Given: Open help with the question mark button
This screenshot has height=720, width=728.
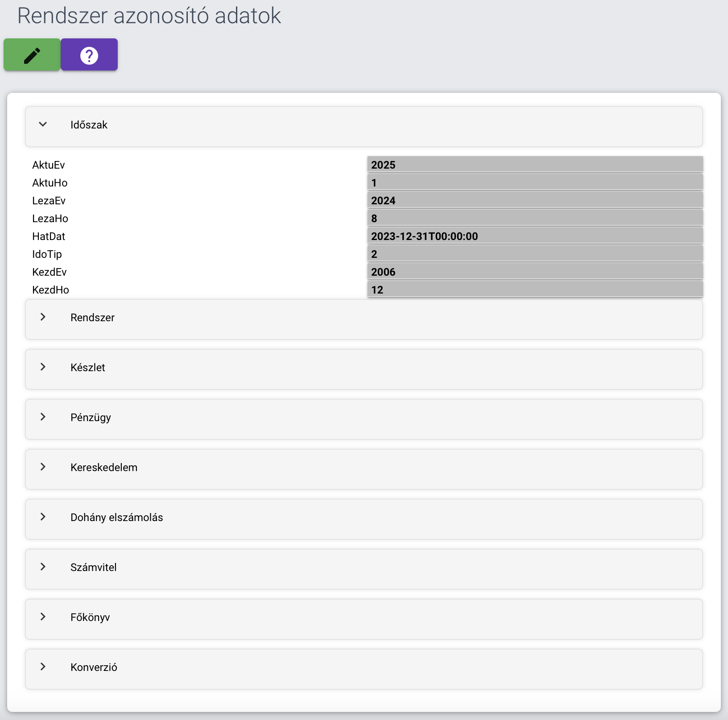Looking at the screenshot, I should point(89,55).
